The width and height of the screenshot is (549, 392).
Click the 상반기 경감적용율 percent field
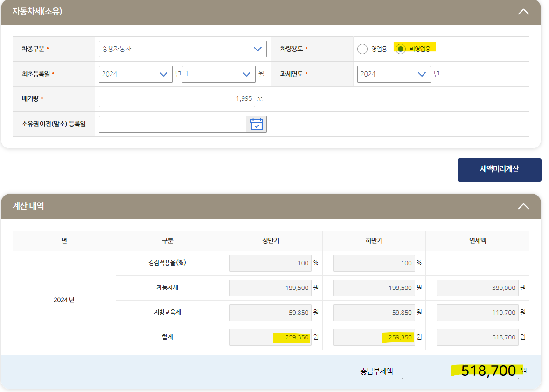coord(270,263)
